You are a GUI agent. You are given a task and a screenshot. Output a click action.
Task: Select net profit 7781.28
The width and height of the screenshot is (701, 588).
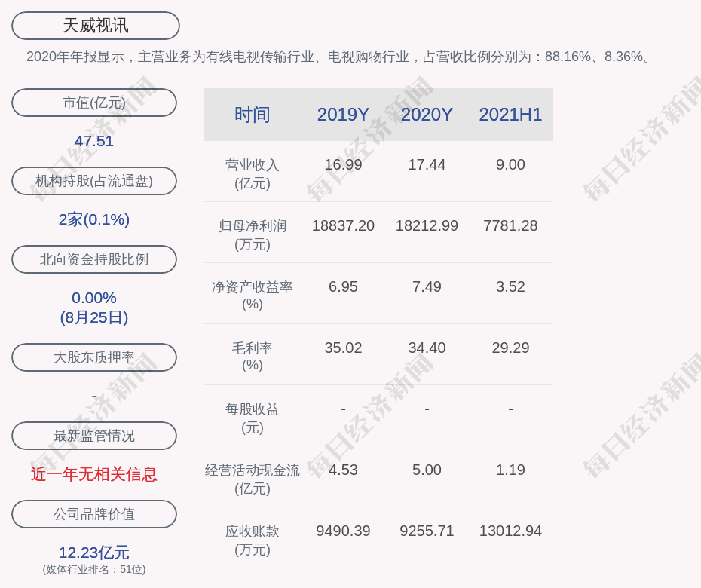pos(510,226)
